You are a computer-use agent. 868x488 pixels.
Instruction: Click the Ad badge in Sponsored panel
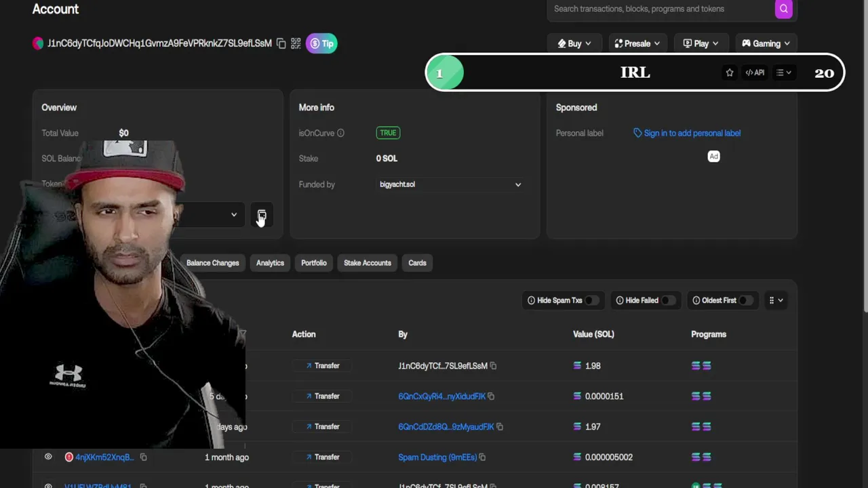pos(713,157)
